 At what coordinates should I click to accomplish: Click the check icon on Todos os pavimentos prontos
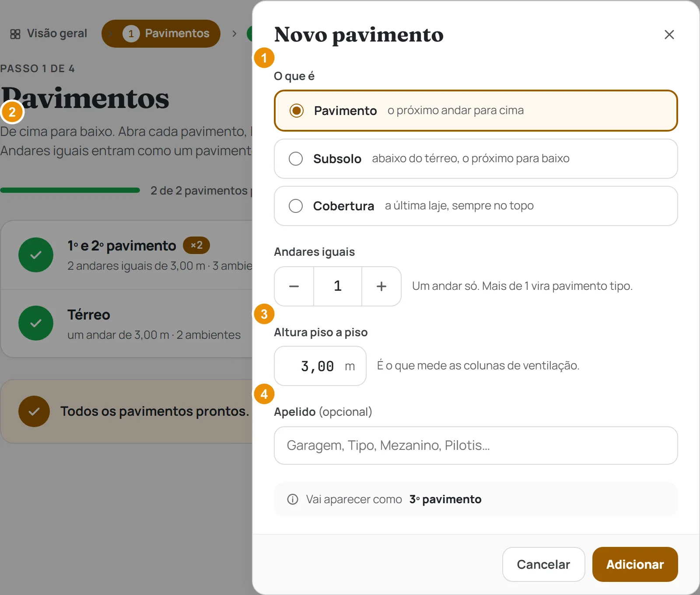[x=34, y=411]
